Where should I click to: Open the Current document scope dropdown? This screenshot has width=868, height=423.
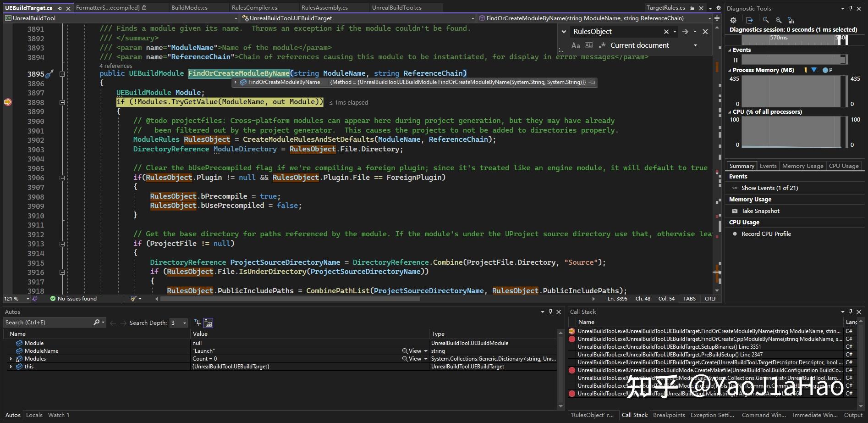pos(695,45)
